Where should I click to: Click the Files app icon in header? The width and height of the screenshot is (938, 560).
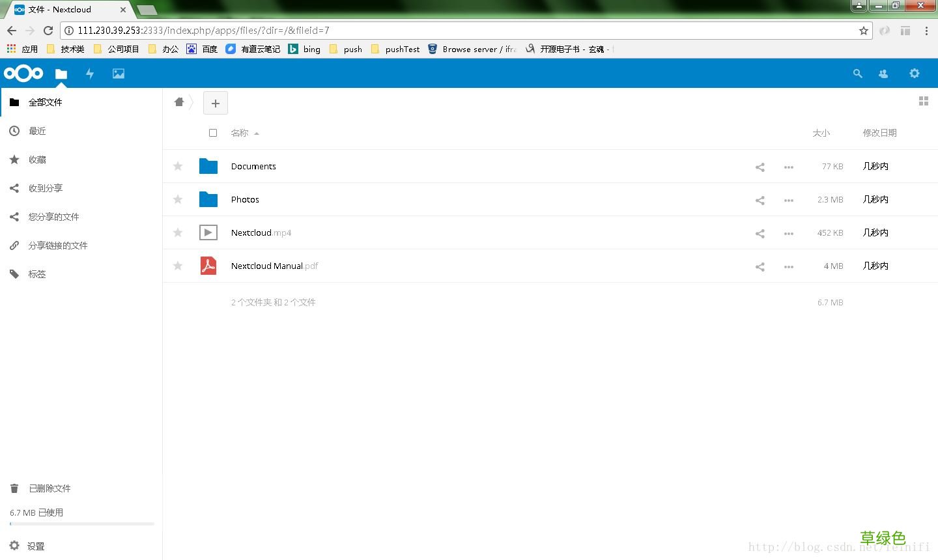point(61,74)
